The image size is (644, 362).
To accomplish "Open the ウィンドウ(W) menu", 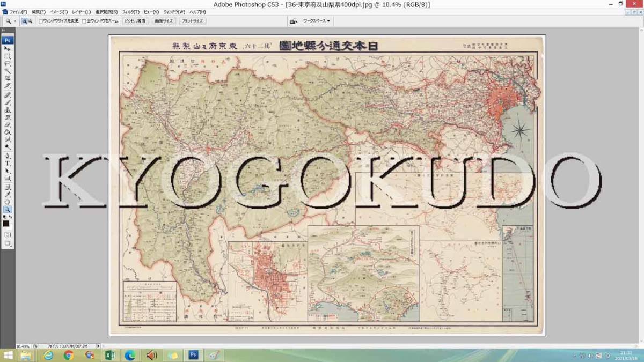I will (174, 12).
